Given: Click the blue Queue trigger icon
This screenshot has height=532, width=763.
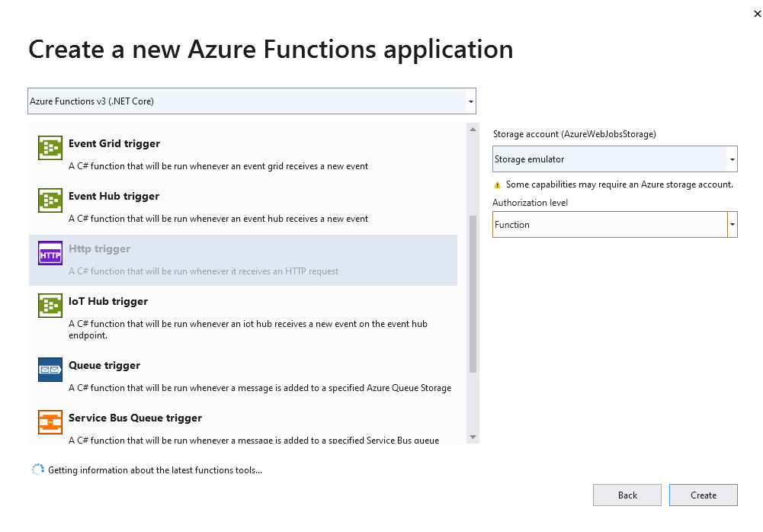Looking at the screenshot, I should point(50,370).
